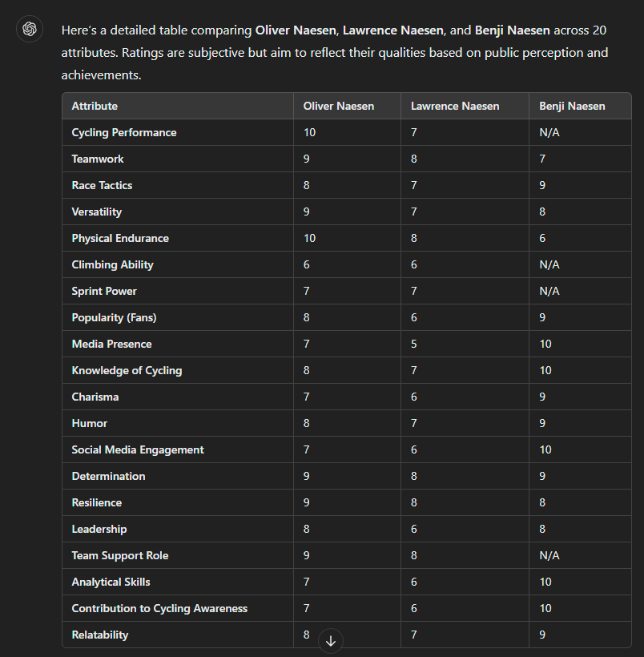Select the Social Media Engagement row label
Viewport: 644px width, 657px height.
coord(138,449)
